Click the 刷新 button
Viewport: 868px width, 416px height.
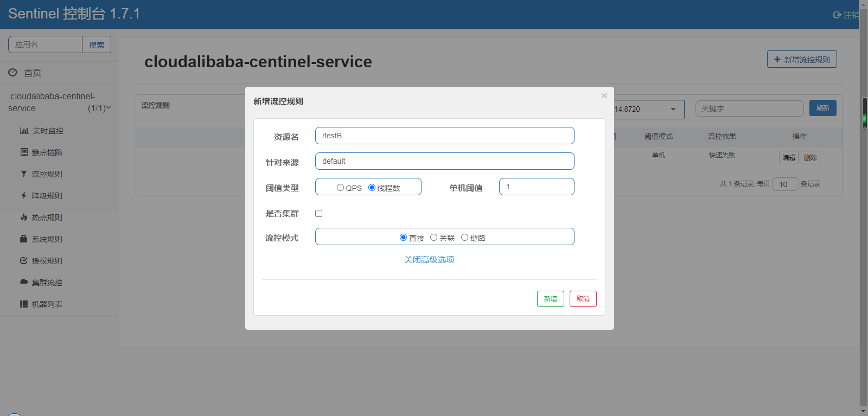click(x=823, y=108)
